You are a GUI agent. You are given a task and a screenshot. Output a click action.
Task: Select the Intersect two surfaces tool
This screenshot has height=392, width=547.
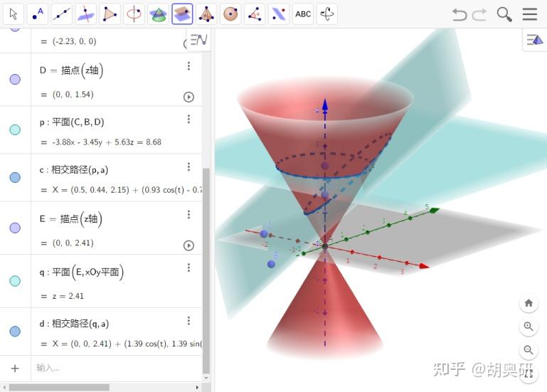pos(158,14)
